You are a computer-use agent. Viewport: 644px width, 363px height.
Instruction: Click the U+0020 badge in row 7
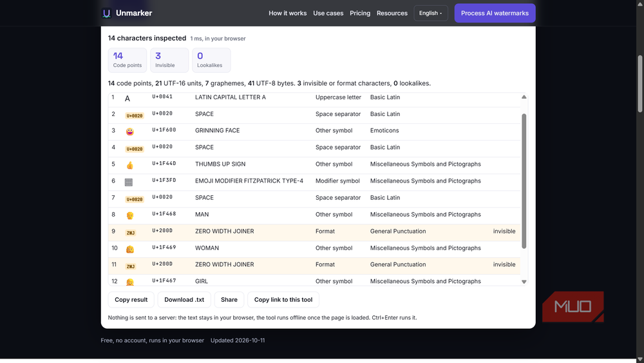point(135,199)
